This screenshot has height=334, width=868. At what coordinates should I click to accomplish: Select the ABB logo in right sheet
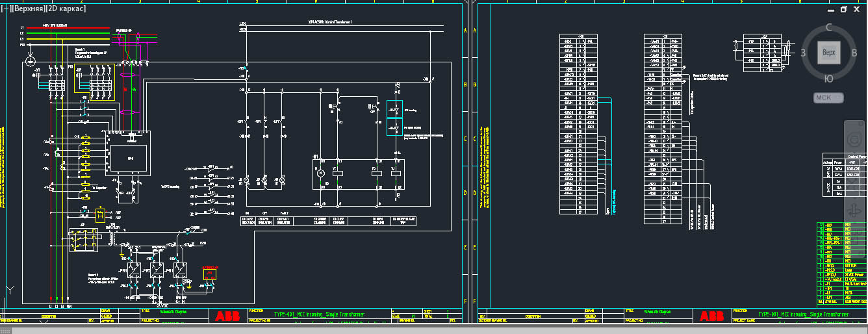pyautogui.click(x=711, y=316)
